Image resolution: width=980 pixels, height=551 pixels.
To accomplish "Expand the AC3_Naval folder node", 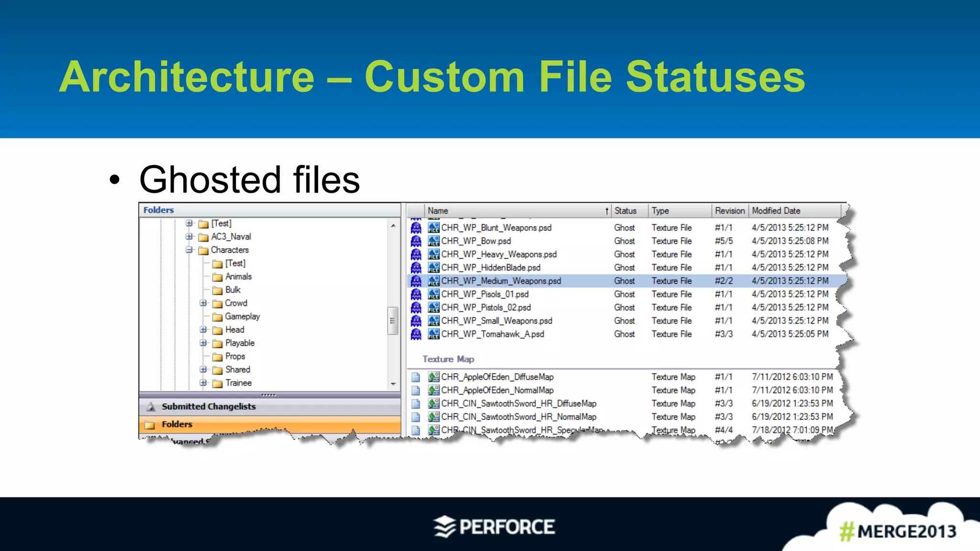I will click(189, 237).
